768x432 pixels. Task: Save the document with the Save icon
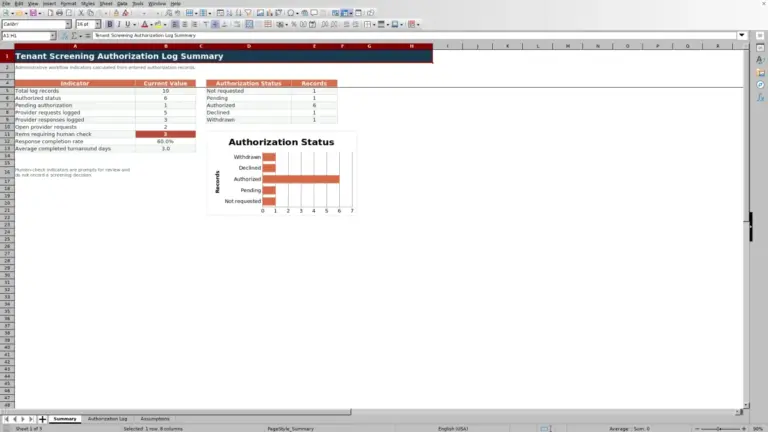(x=33, y=13)
